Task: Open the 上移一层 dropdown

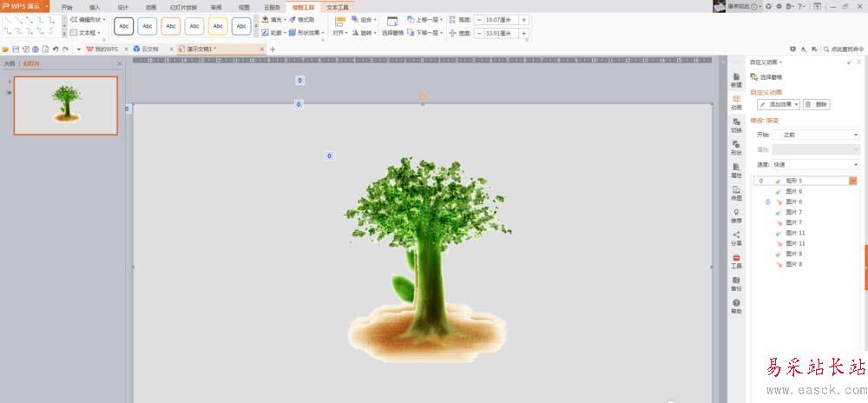Action: point(425,19)
